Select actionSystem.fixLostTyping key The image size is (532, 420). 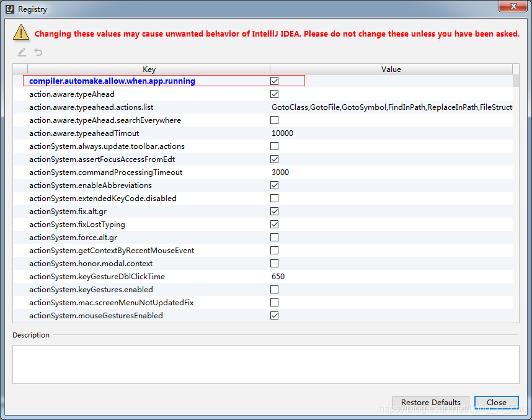click(77, 225)
